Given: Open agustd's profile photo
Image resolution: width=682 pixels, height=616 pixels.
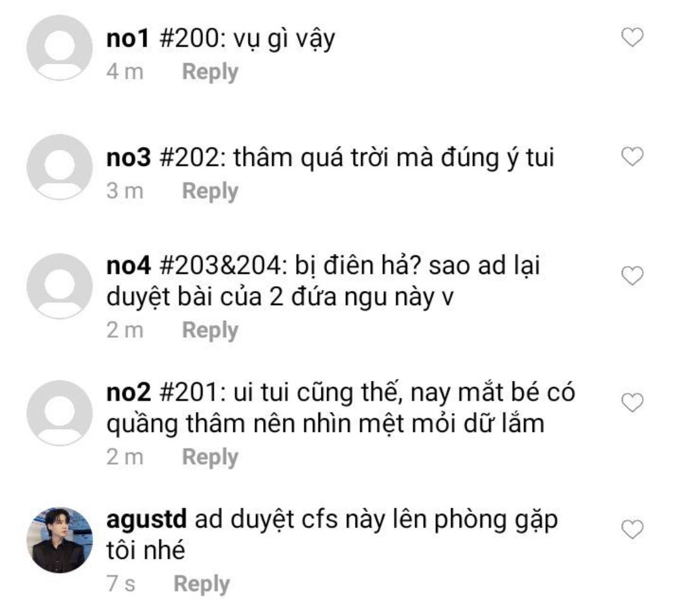Looking at the screenshot, I should coord(60,540).
